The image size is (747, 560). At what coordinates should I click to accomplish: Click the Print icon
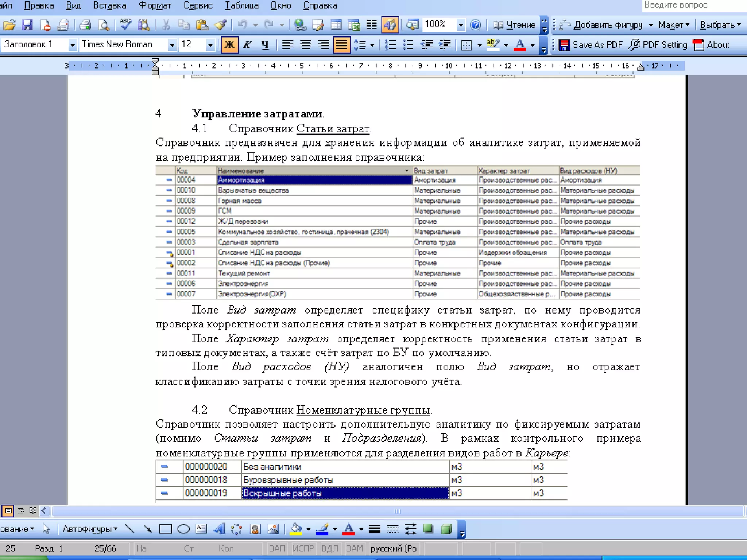tap(85, 25)
